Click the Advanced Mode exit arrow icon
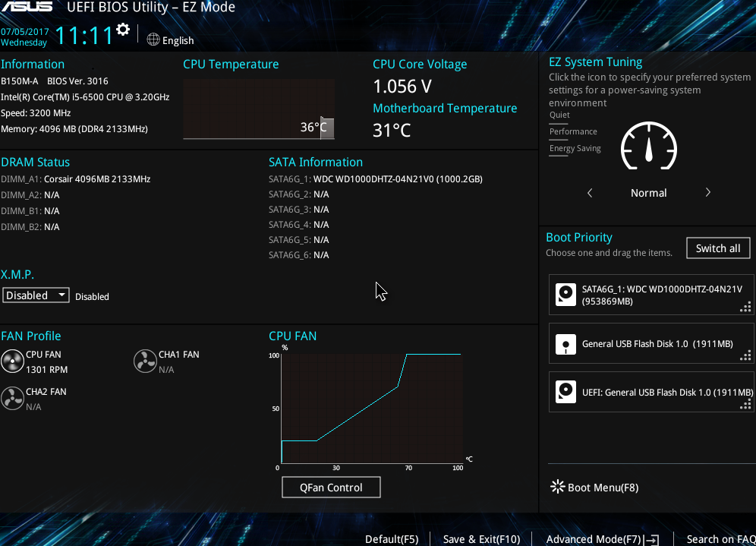Screen dimensions: 756x546 click(x=651, y=540)
